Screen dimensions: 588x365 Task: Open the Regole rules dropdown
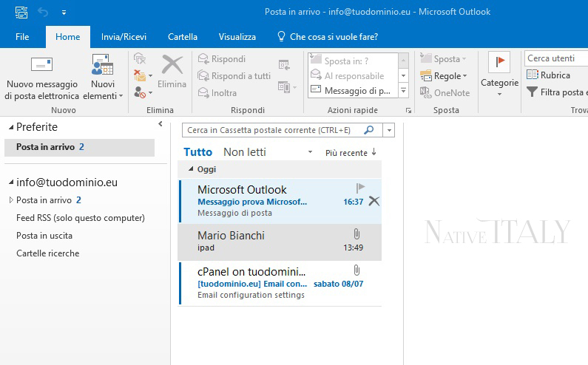pyautogui.click(x=444, y=75)
